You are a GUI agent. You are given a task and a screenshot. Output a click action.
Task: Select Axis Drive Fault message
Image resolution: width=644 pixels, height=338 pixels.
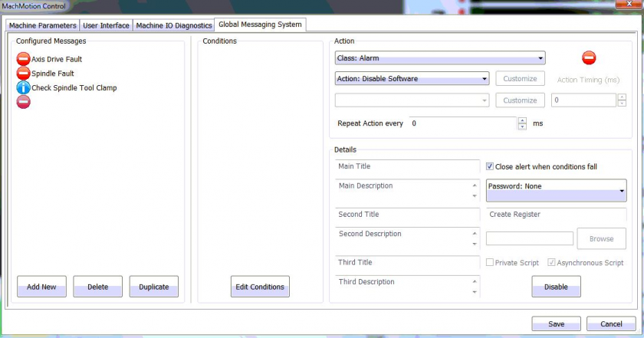[57, 59]
